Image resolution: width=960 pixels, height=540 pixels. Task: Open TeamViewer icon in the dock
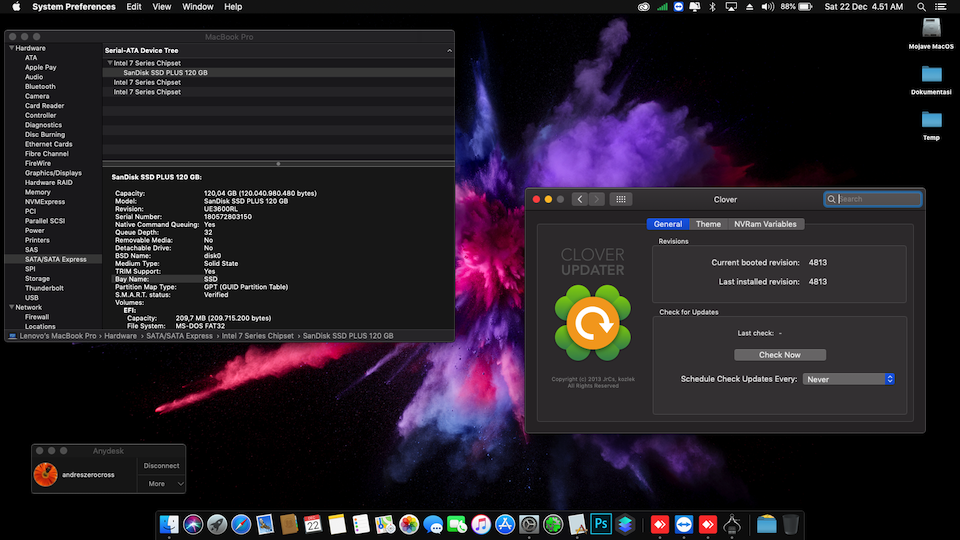pyautogui.click(x=684, y=525)
